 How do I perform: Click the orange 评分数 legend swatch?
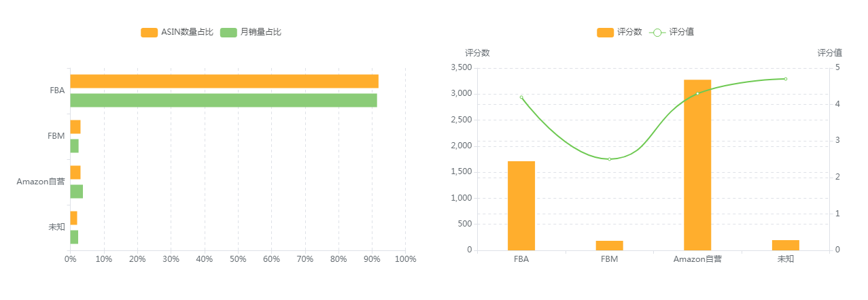[605, 33]
